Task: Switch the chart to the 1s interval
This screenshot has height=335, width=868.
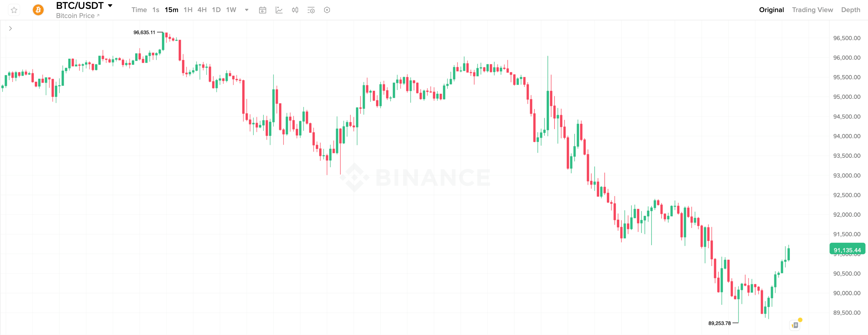Action: click(156, 10)
